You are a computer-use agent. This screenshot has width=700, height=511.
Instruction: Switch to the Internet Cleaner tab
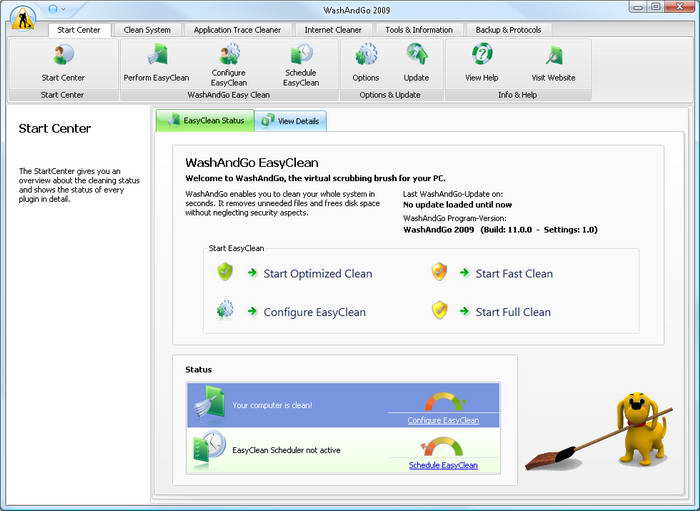(x=333, y=30)
